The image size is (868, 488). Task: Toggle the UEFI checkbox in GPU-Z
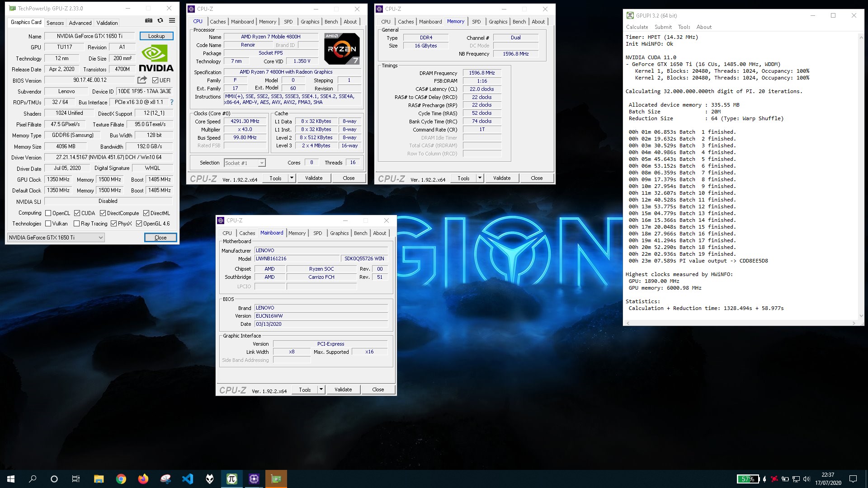point(155,80)
